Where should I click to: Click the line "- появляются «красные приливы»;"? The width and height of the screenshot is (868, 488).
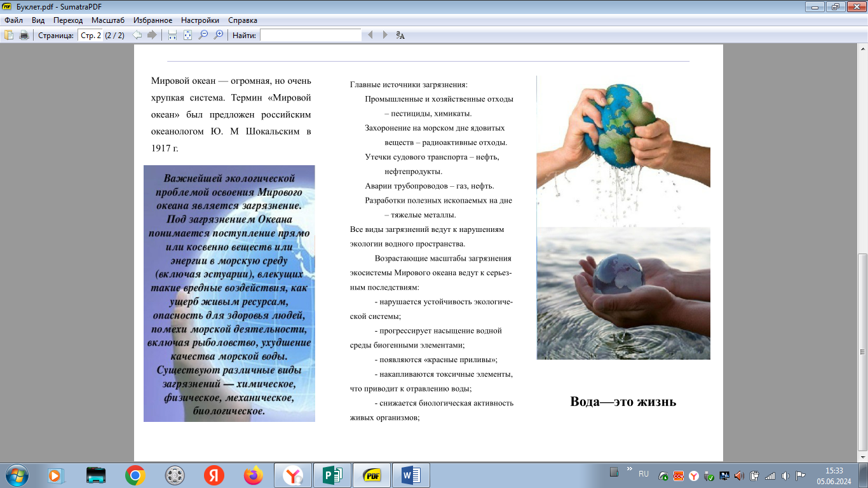click(x=436, y=360)
